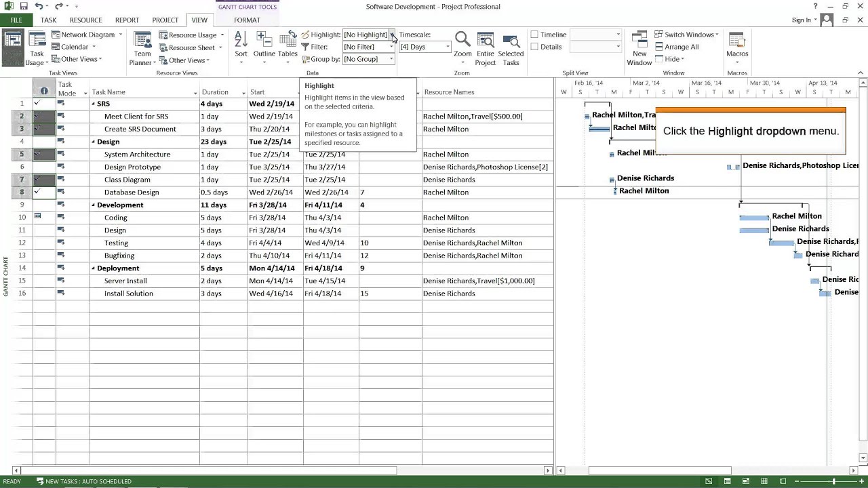868x488 pixels.
Task: Select the Server Install task cell
Action: [x=144, y=281]
